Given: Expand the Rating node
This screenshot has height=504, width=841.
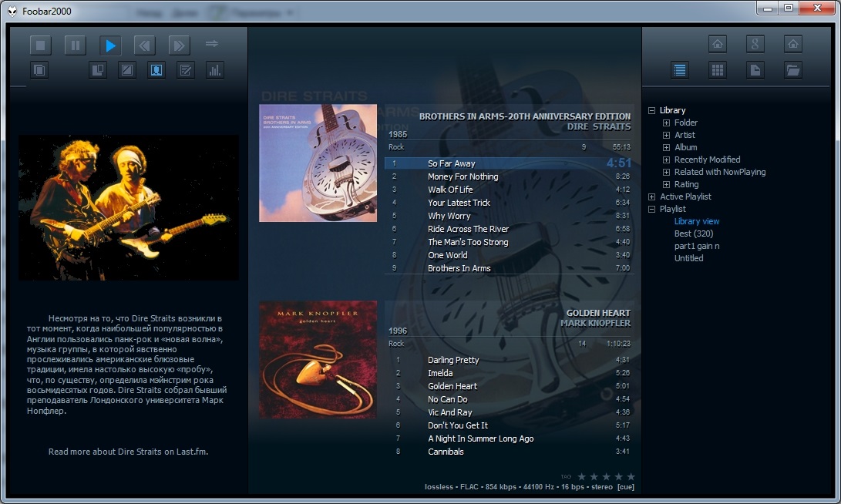Looking at the screenshot, I should [x=666, y=184].
